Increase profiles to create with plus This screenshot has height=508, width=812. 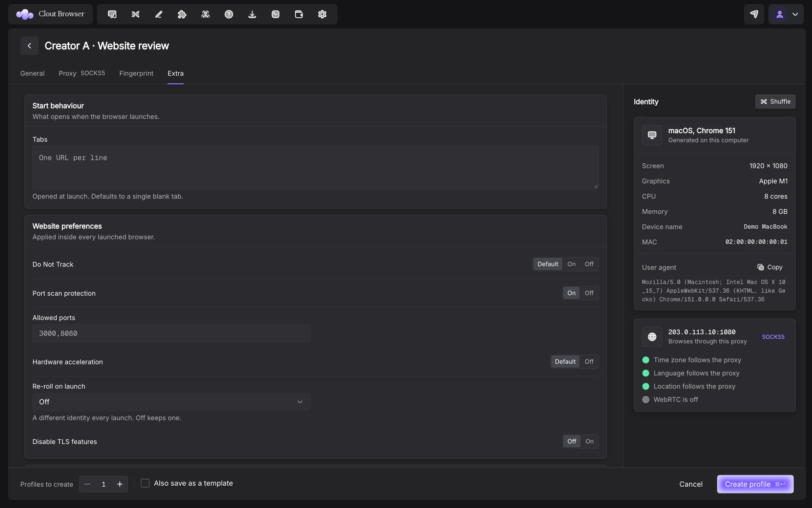120,484
